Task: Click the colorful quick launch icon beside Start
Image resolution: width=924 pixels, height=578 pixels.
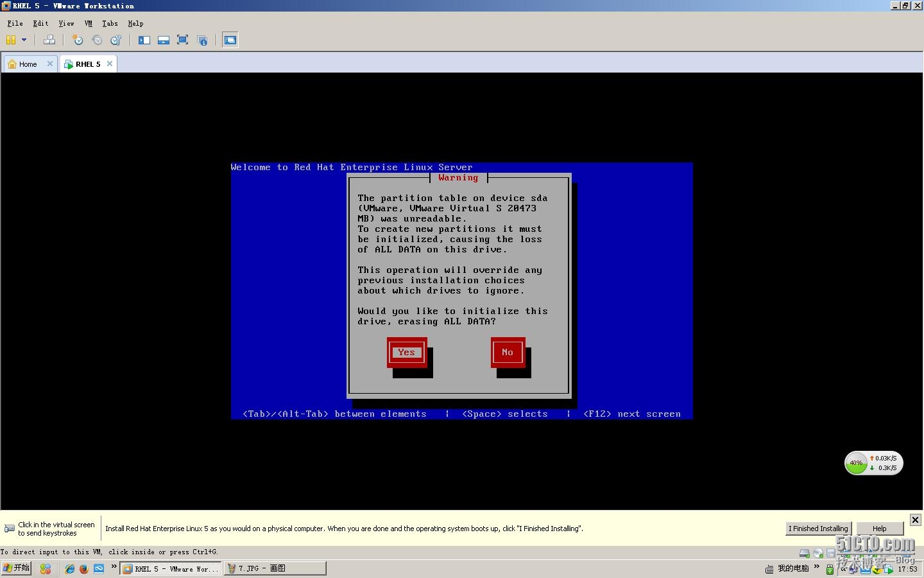Action: click(45, 568)
